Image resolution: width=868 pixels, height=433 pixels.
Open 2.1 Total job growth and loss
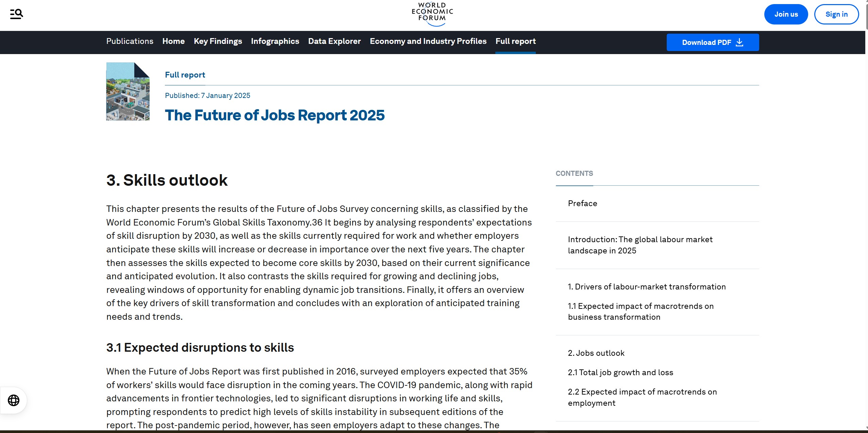tap(620, 372)
